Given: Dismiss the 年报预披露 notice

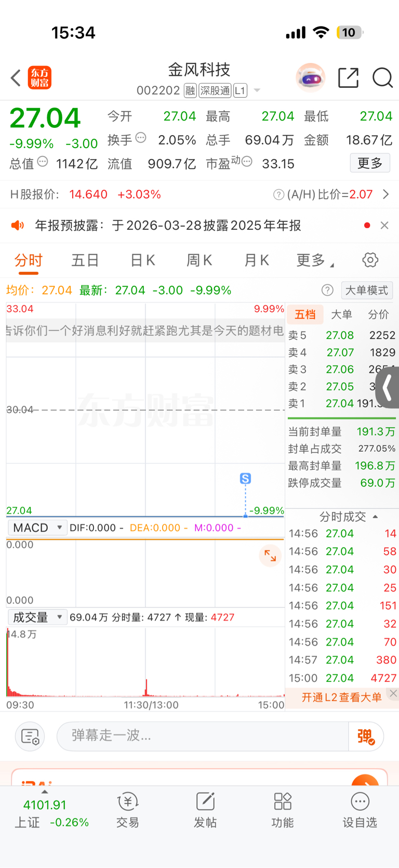Looking at the screenshot, I should coord(384,225).
